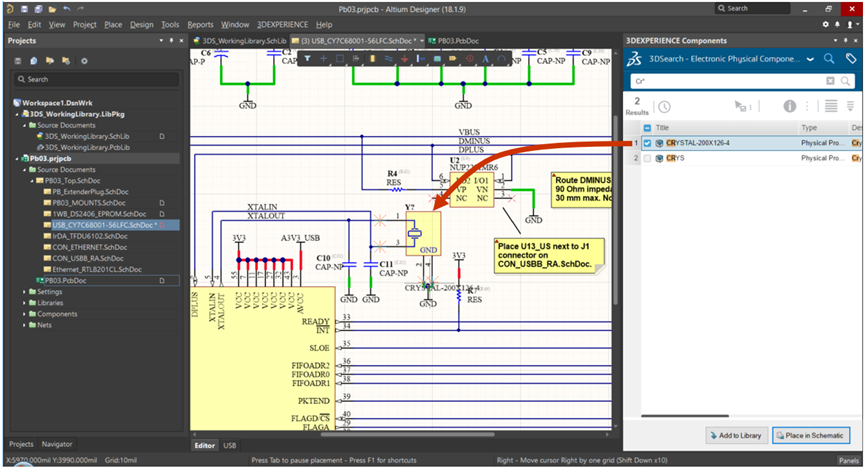Expand the Settings folder in Projects tree
Viewport: 865px width, 468px height.
point(24,291)
